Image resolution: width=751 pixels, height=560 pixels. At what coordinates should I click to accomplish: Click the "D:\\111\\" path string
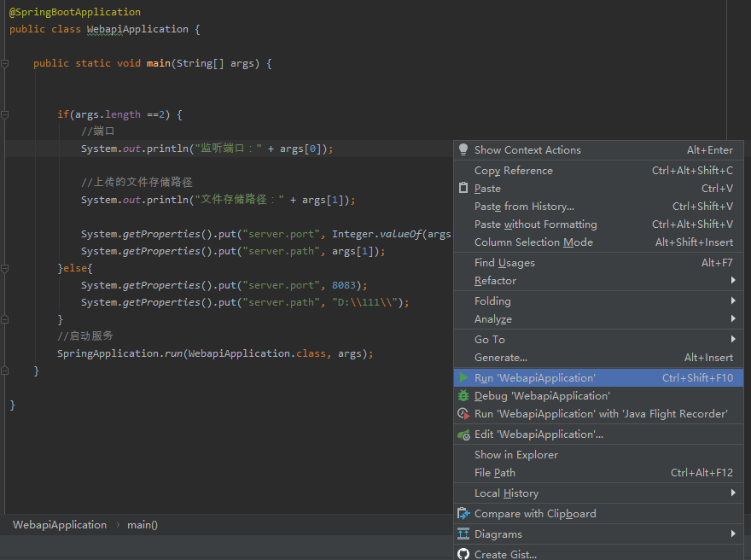[x=365, y=302]
